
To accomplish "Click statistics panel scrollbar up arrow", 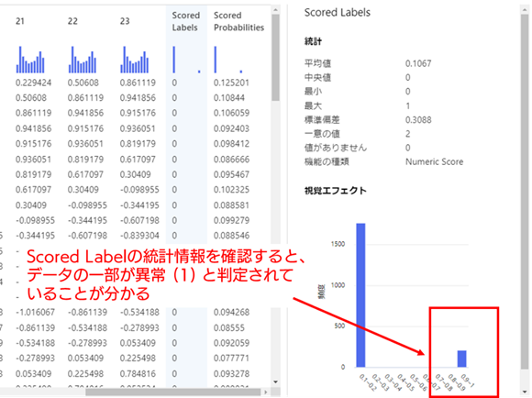I will (525, 10).
